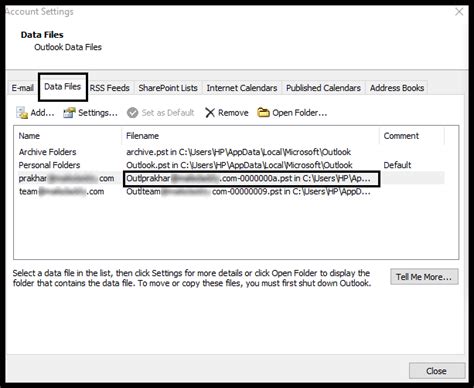
Task: Select the Data Files tab
Action: (x=63, y=87)
